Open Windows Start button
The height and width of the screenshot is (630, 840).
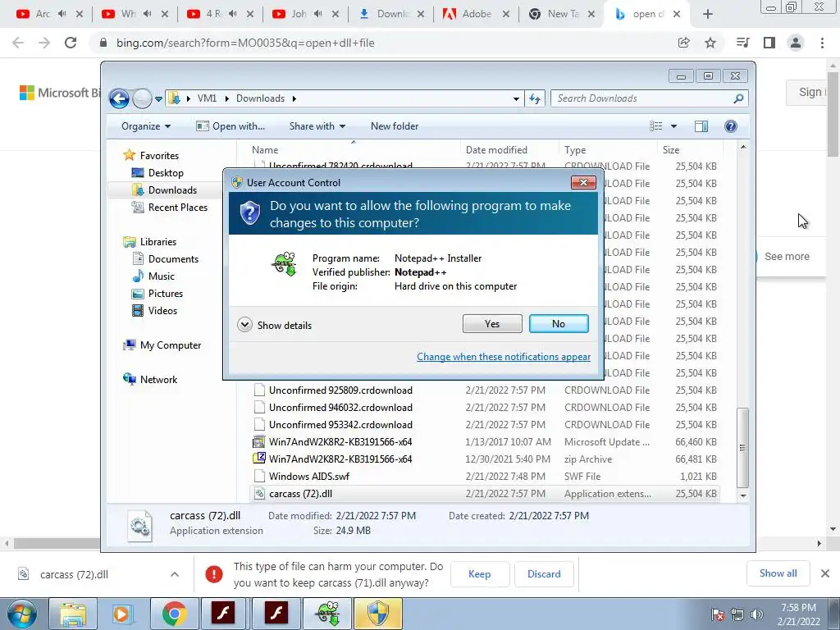(22, 614)
